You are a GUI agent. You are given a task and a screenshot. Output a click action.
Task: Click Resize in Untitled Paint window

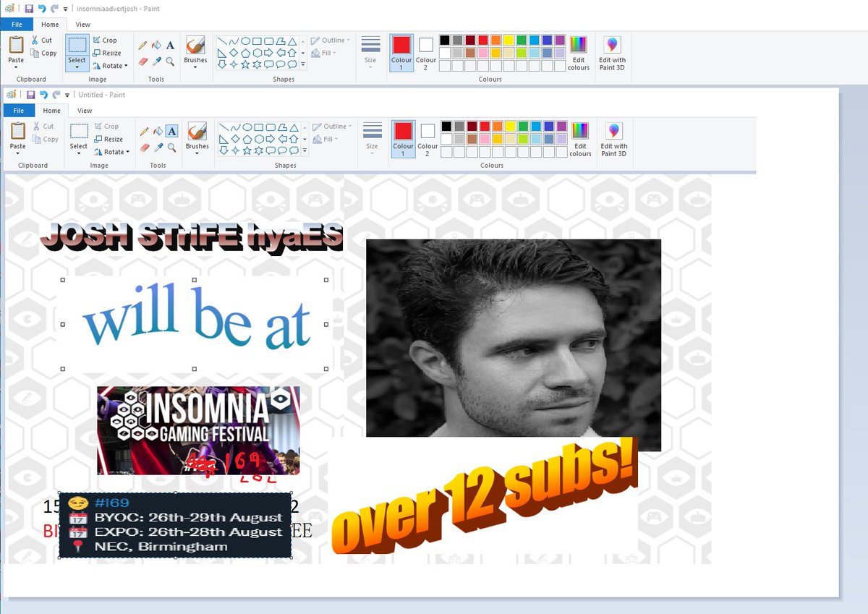(108, 139)
